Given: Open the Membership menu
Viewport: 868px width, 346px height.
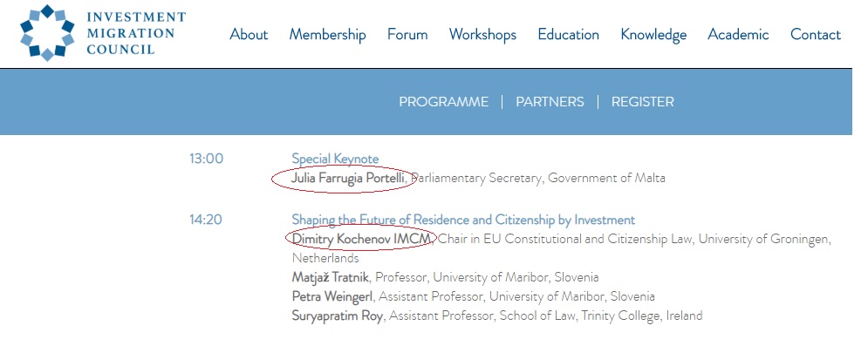Looking at the screenshot, I should [327, 35].
